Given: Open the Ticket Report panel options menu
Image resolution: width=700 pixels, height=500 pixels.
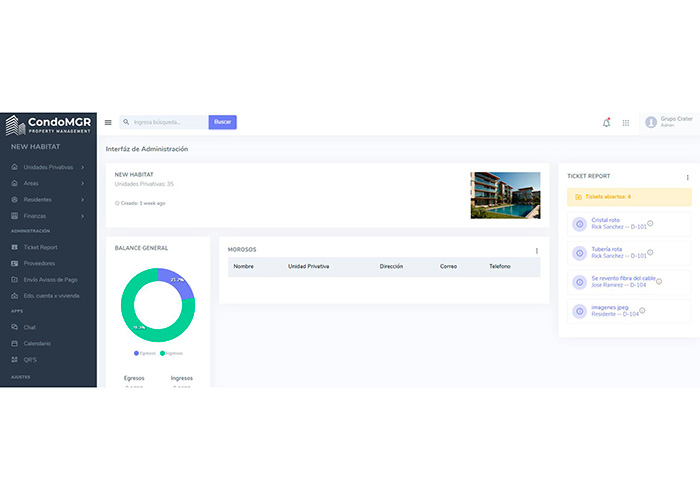Looking at the screenshot, I should 687,177.
